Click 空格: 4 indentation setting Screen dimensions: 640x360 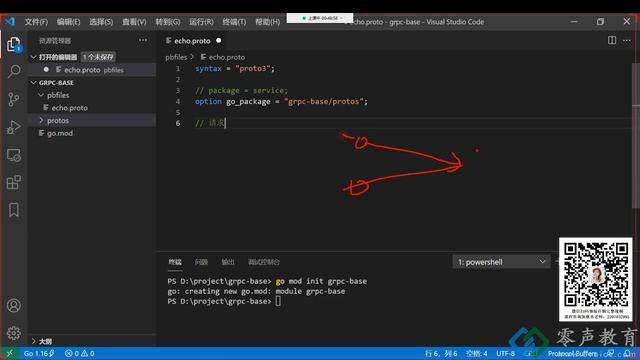[x=476, y=353]
